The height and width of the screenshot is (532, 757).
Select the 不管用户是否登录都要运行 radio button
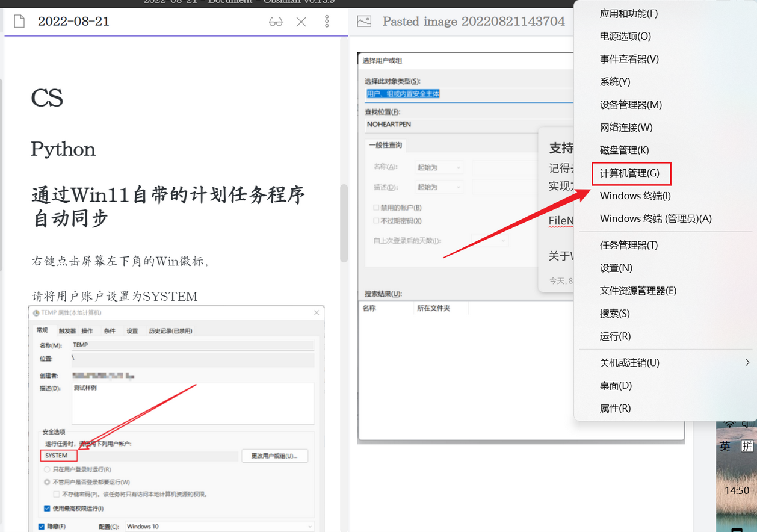48,482
